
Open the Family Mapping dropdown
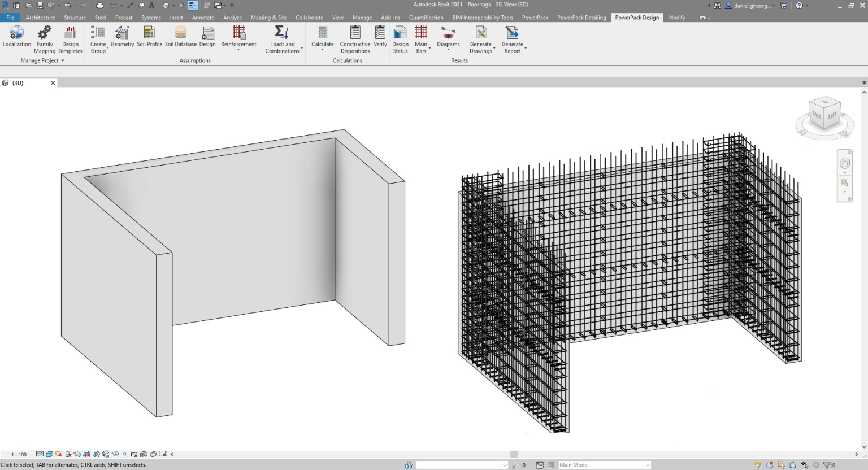44,40
